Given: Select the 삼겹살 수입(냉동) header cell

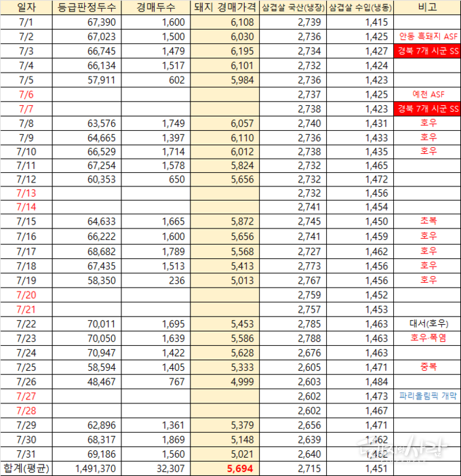Looking at the screenshot, I should [359, 8].
